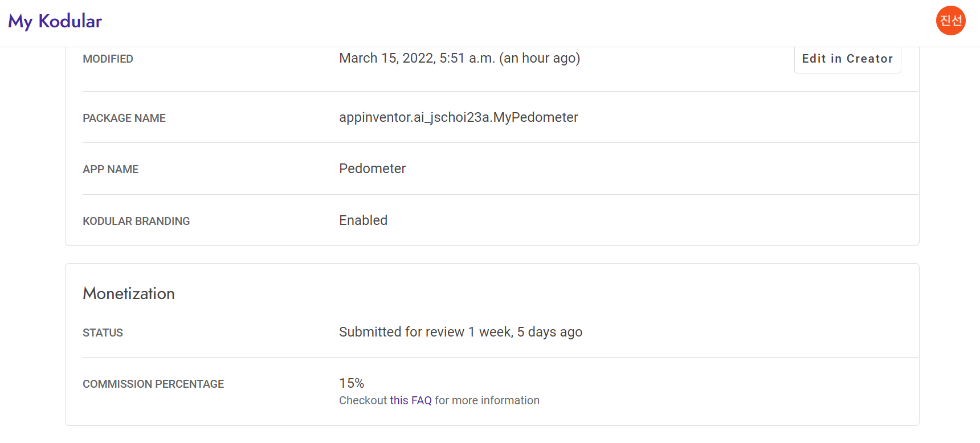Click 'for more information' text after FAQ
The image size is (980, 443).
[x=487, y=400]
